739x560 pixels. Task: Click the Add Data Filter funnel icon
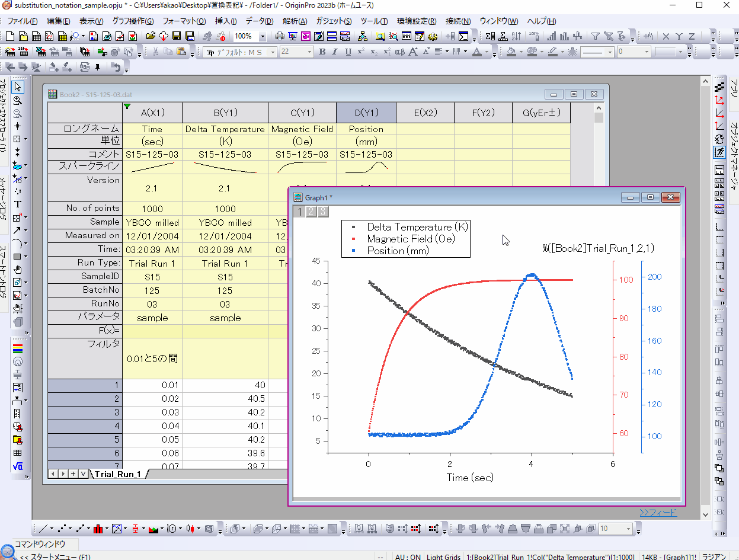[x=596, y=36]
